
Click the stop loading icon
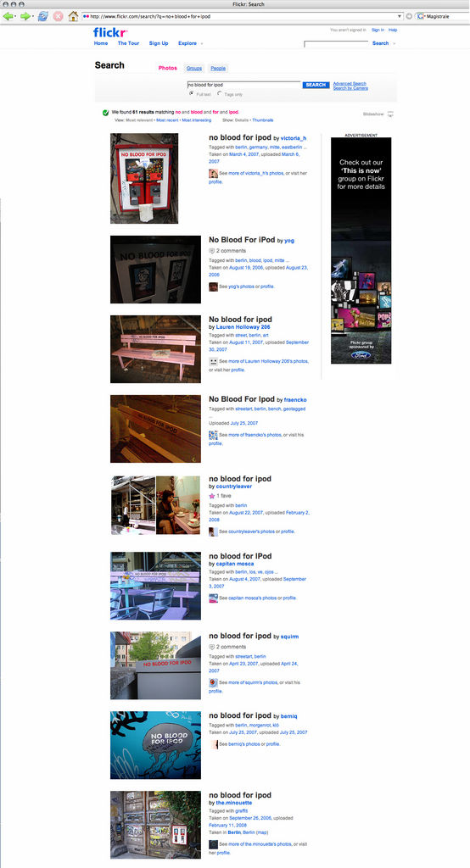[x=59, y=16]
